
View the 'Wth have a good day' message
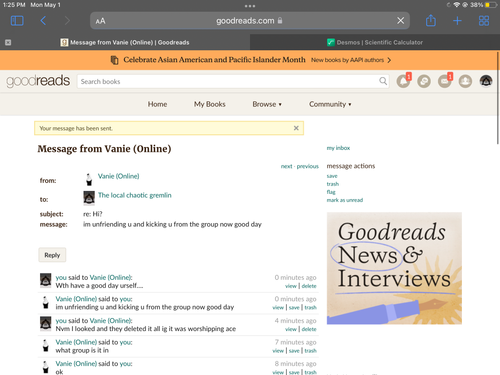click(x=291, y=286)
